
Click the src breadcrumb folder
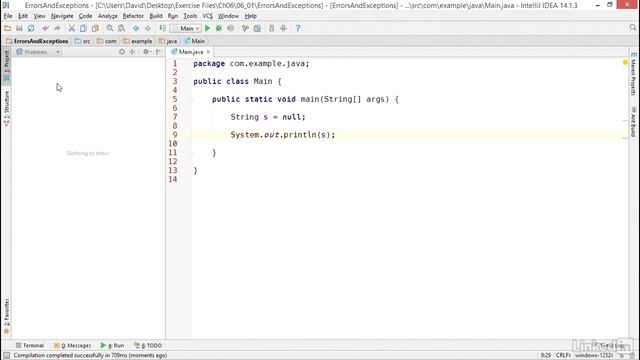point(83,41)
